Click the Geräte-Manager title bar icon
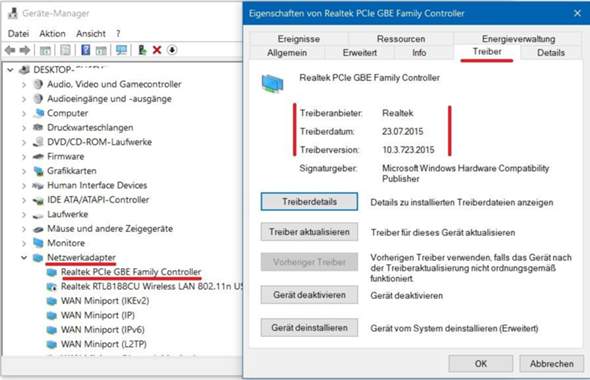Image resolution: width=590 pixels, height=380 pixels. coord(12,14)
